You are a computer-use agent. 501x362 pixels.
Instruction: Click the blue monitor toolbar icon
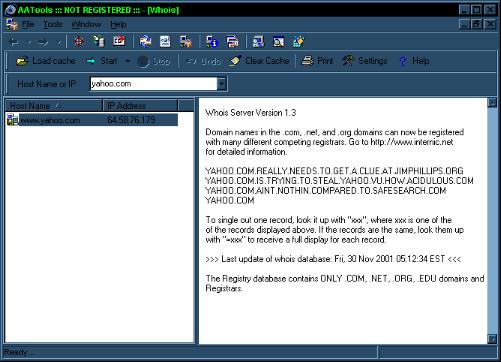pyautogui.click(x=258, y=42)
